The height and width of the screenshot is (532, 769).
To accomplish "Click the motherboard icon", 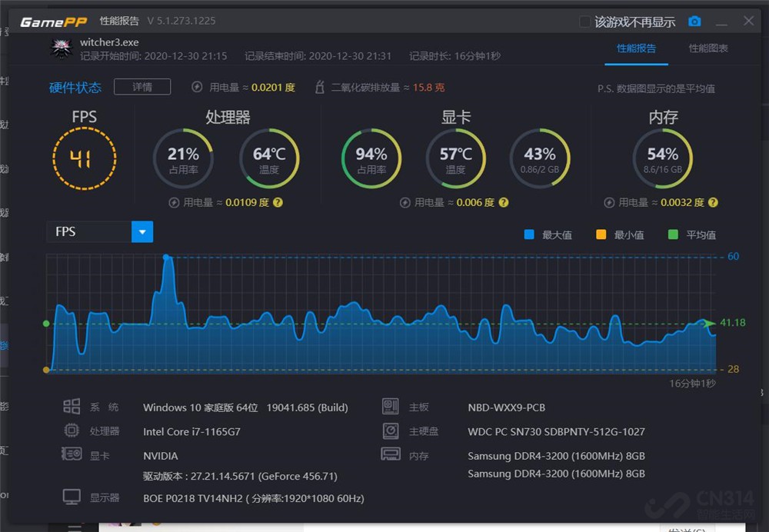I will coord(391,407).
